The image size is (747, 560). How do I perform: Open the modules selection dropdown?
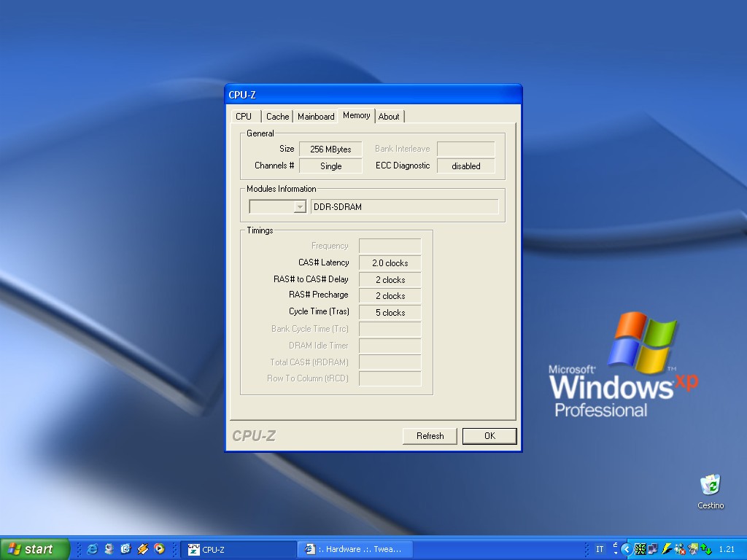tap(300, 206)
